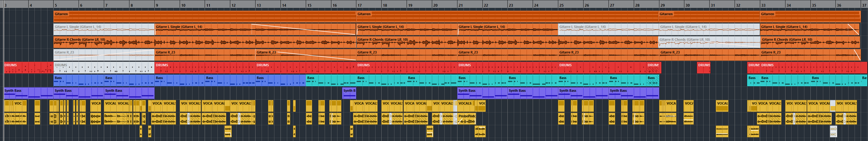868x141 pixels.
Task: Select the blue Bass clip starting at bar 11
Action: [230, 80]
